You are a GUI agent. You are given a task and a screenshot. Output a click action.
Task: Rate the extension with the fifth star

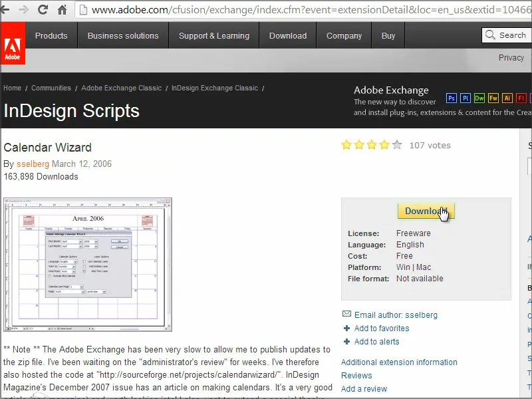click(x=397, y=144)
